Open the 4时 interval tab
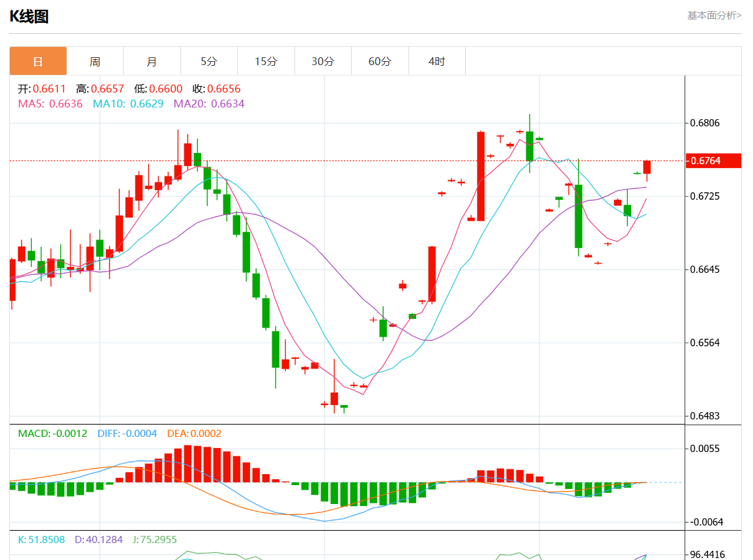Viewport: 753px width, 560px height. 437,61
